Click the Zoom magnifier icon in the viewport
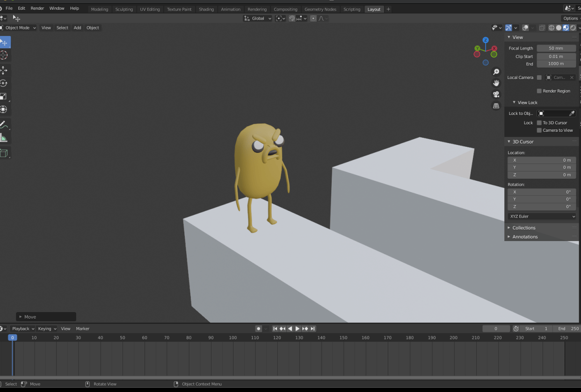Viewport: 581px width, 392px height. tap(496, 71)
